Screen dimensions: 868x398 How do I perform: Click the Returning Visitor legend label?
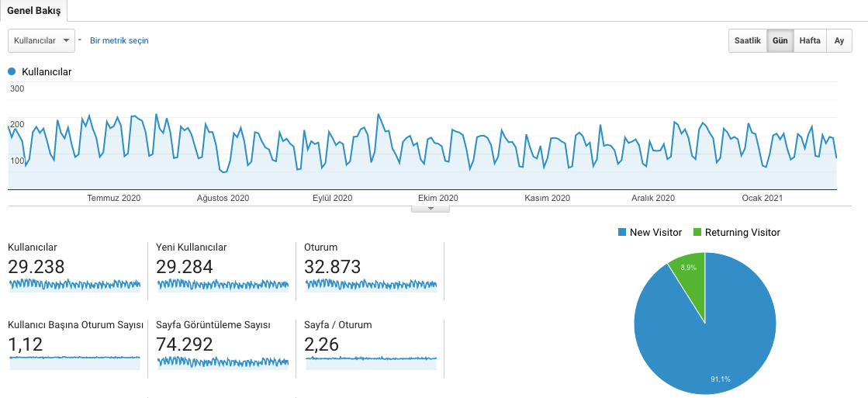743,233
